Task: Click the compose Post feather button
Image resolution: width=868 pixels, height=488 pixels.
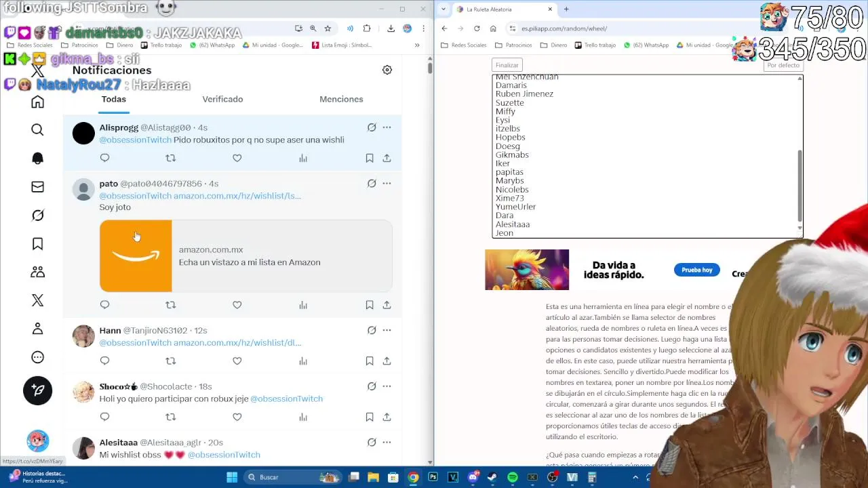Action: [x=37, y=391]
